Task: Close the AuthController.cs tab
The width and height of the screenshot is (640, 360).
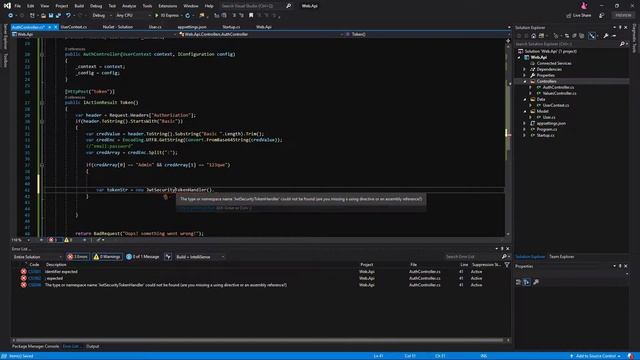Action: point(56,27)
